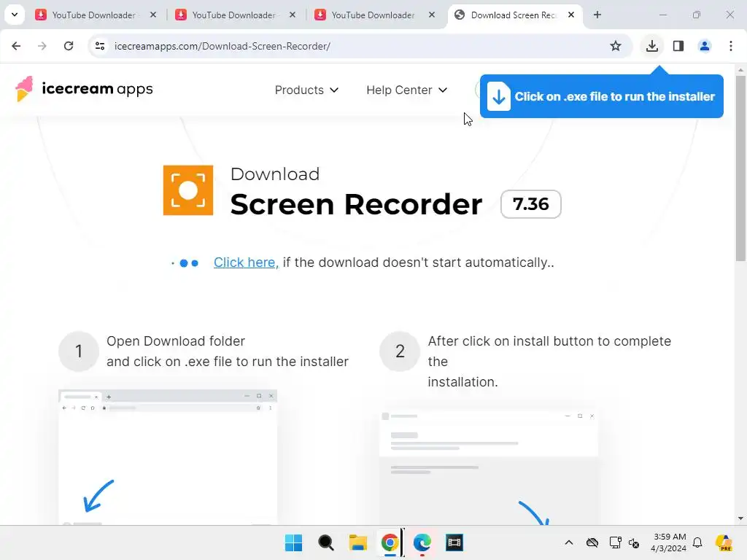747x560 pixels.
Task: Show hidden system tray icons
Action: coord(569,542)
